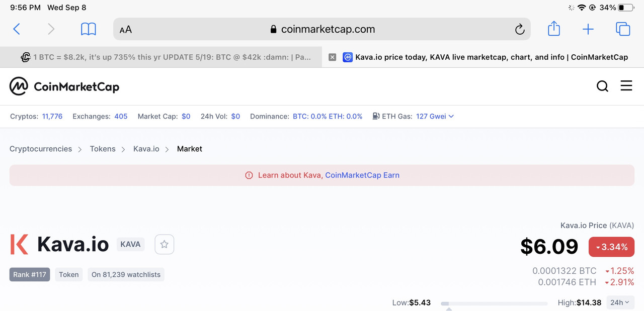Open the Cryptos 11,776 link
This screenshot has height=311, width=644.
coord(52,116)
